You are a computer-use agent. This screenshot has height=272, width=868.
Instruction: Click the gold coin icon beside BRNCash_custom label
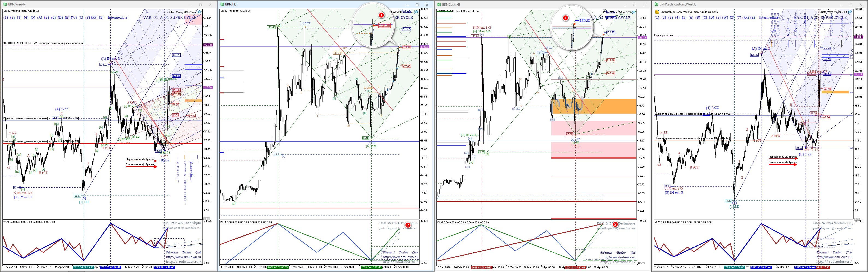657,12
